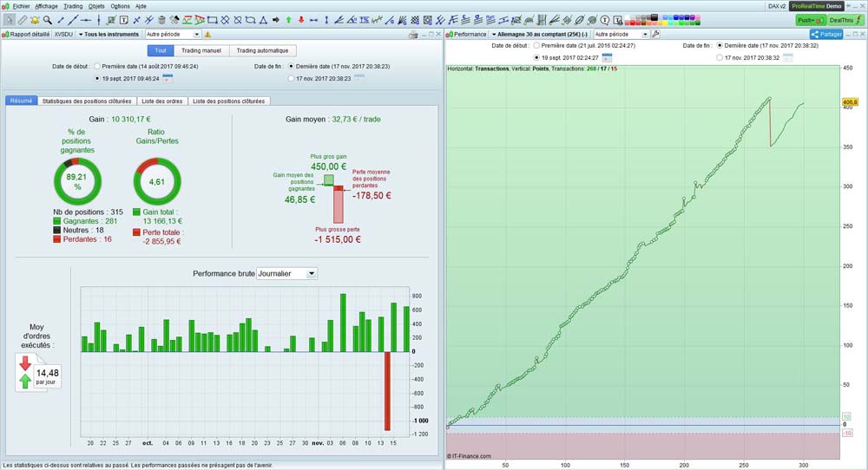868x470 pixels.
Task: Open the Objets menu
Action: coord(96,6)
